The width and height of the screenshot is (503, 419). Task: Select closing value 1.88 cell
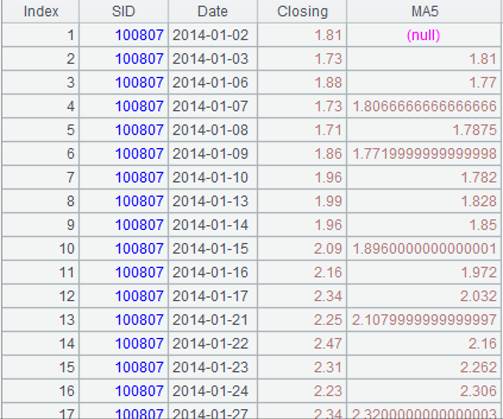302,82
